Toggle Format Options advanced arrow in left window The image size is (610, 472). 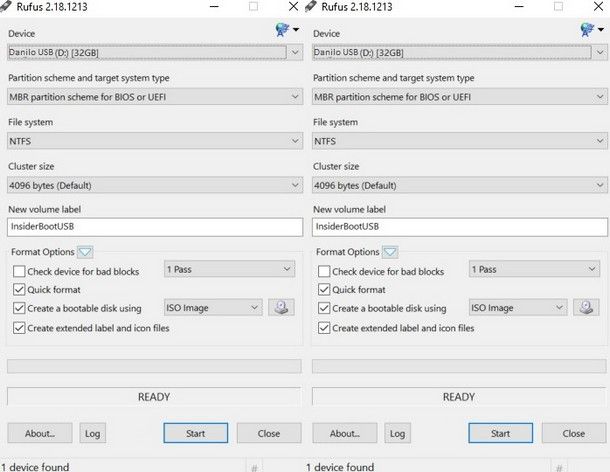pos(85,252)
